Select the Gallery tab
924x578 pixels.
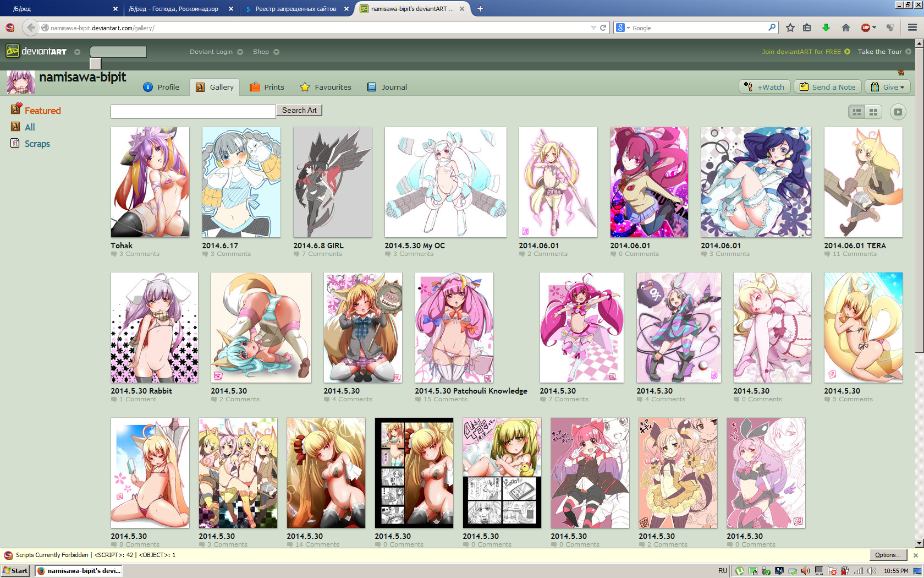pos(215,87)
